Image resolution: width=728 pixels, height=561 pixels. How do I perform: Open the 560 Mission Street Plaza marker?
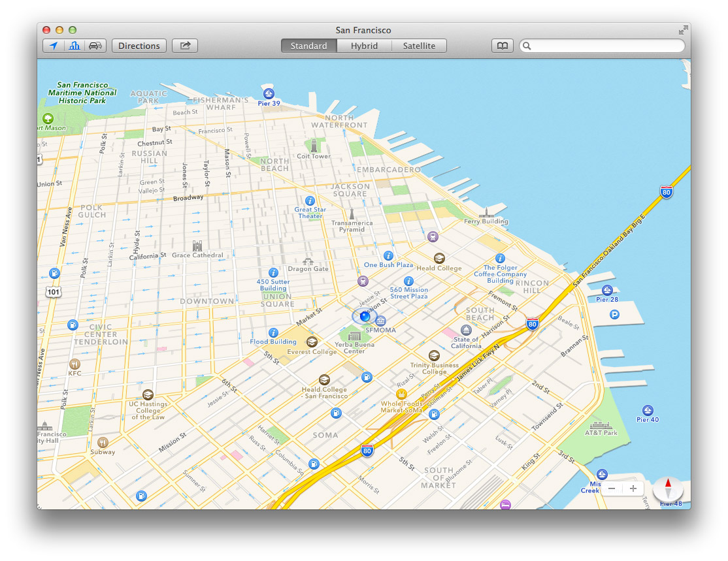click(x=408, y=281)
